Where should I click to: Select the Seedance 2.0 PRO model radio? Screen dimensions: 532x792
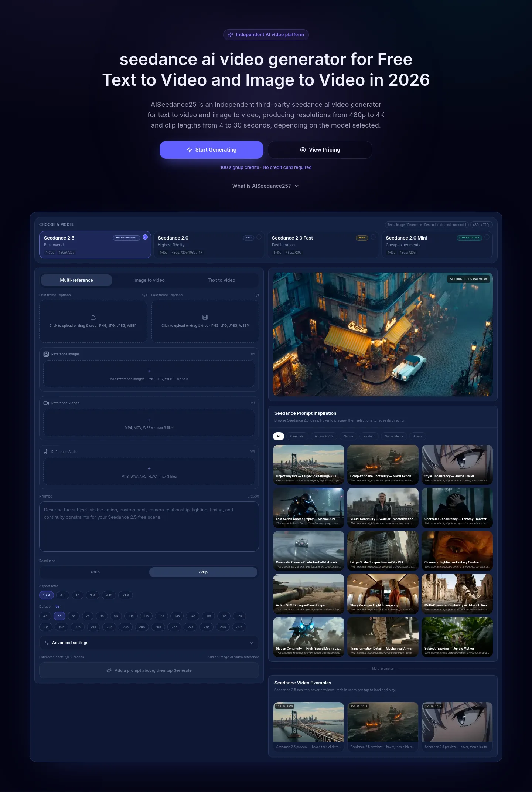click(259, 237)
